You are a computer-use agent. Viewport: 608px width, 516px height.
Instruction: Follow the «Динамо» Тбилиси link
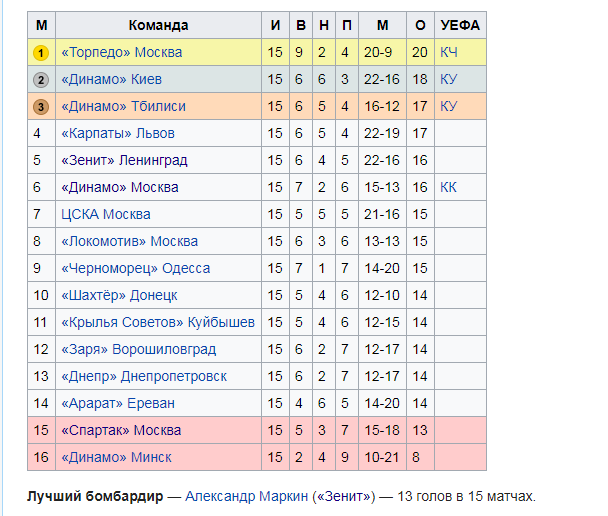point(123,106)
